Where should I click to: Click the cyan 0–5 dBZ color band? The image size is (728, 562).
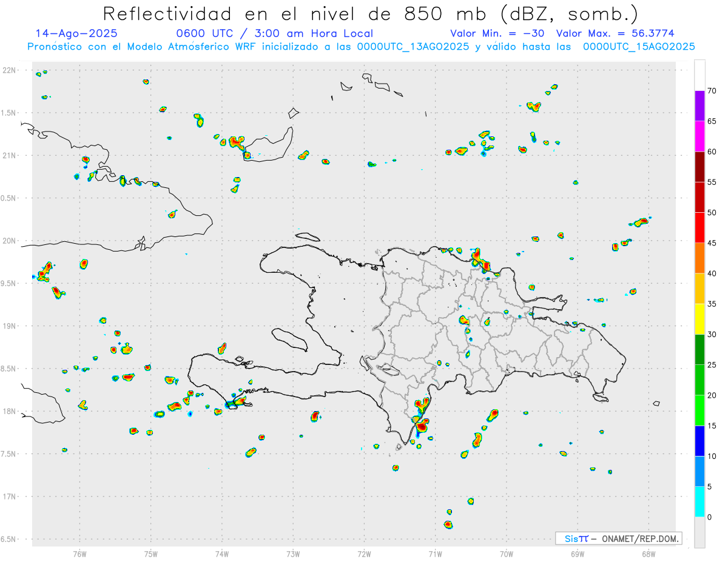700,502
